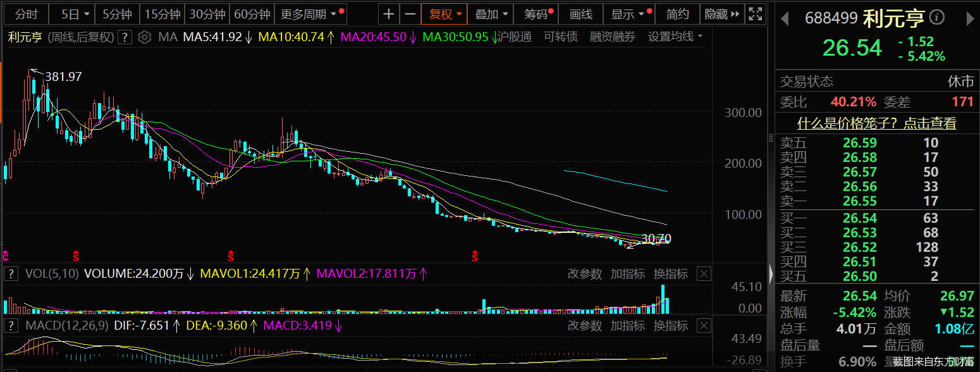Viewport: 980px width, 372px height.
Task: Switch to 5分钟 period tab
Action: (x=118, y=14)
